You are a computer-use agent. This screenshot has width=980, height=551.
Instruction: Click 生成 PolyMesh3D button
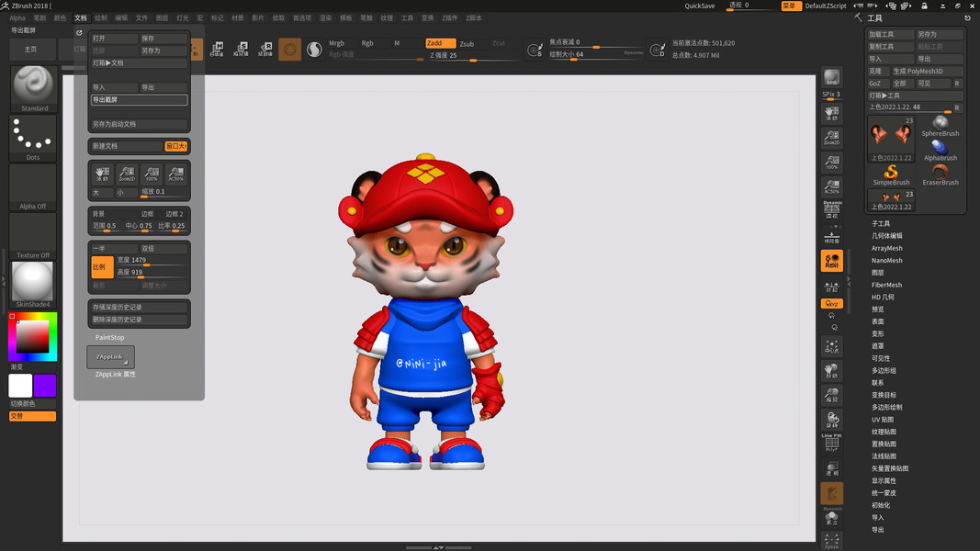click(927, 72)
